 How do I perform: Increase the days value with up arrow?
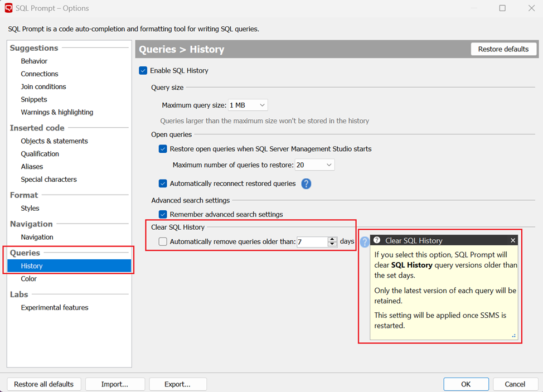pyautogui.click(x=332, y=239)
